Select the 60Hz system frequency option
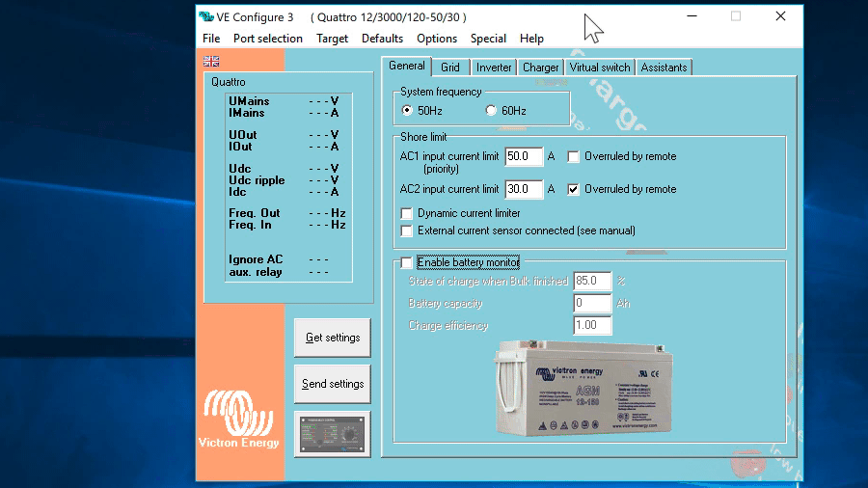Image resolution: width=868 pixels, height=488 pixels. tap(491, 111)
